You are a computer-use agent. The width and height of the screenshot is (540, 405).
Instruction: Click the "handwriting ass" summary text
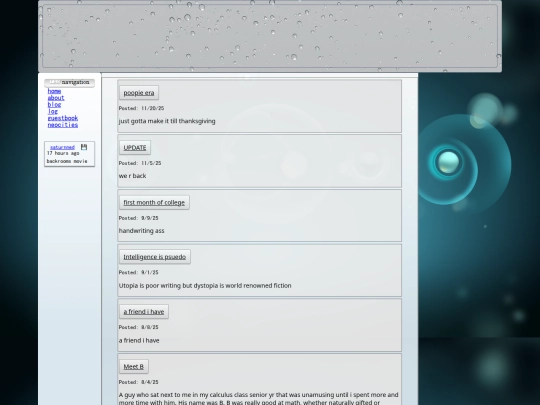(142, 231)
